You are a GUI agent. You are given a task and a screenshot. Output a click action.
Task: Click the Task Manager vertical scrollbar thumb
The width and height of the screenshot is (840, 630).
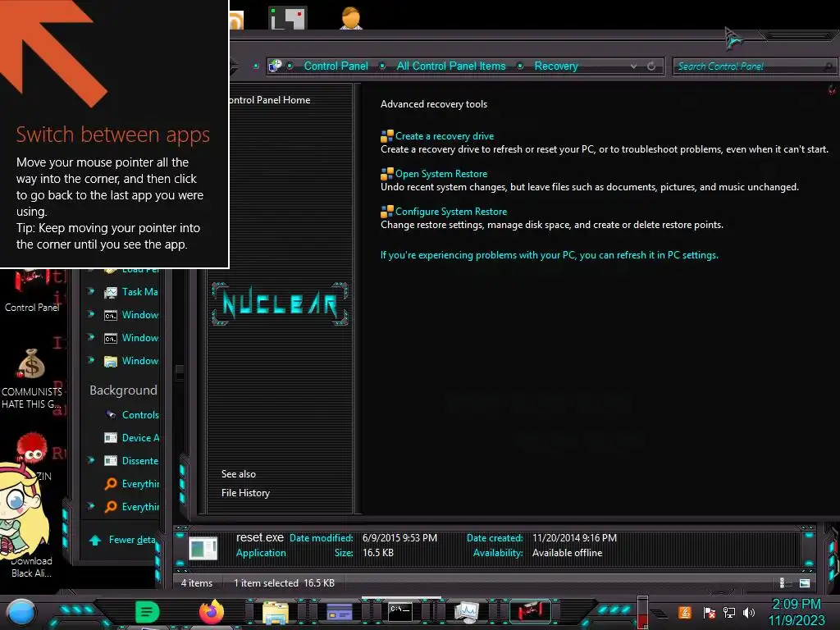(180, 372)
